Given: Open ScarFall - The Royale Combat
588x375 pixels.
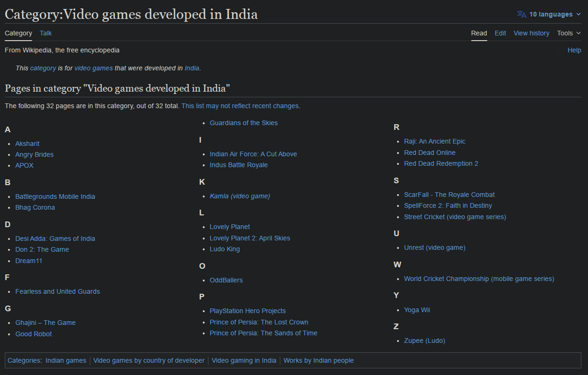Looking at the screenshot, I should [x=450, y=195].
